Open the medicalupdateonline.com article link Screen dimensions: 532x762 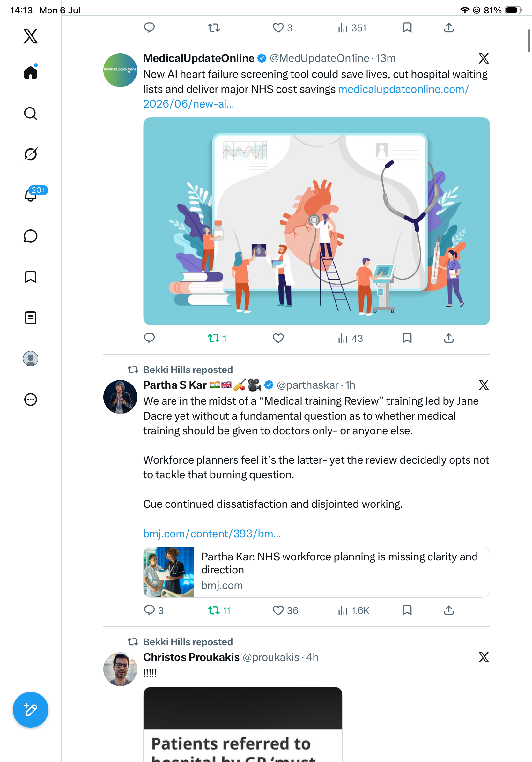[x=306, y=96]
